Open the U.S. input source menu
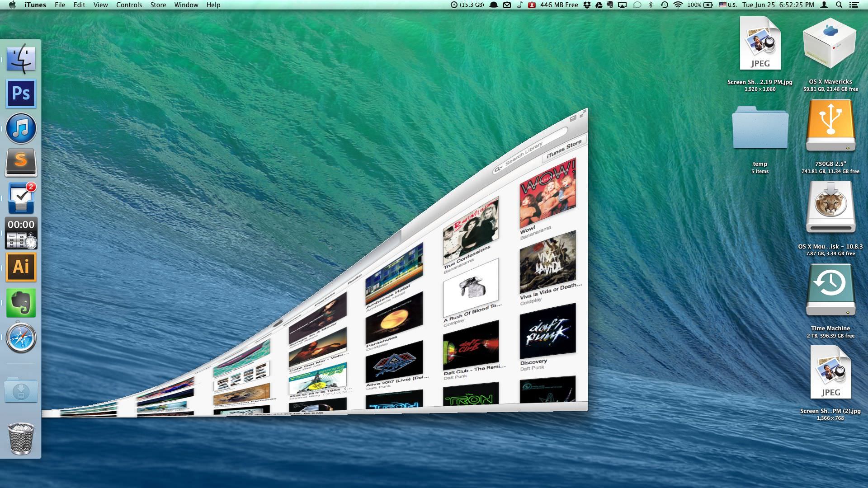 (728, 5)
